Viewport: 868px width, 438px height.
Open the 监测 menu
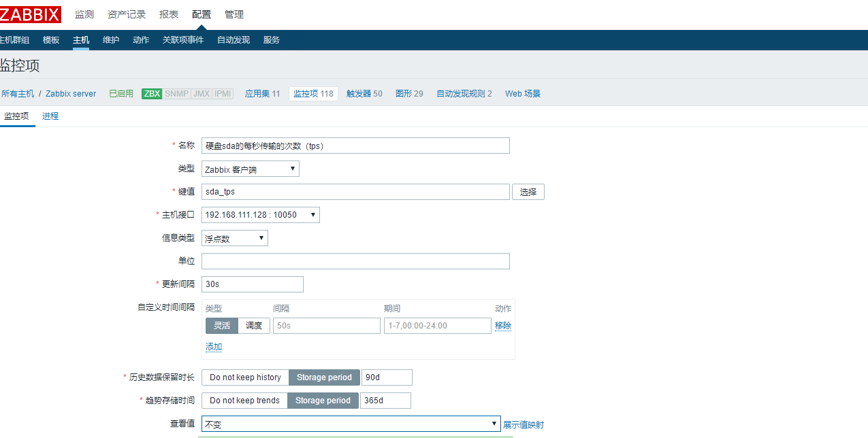pyautogui.click(x=84, y=14)
